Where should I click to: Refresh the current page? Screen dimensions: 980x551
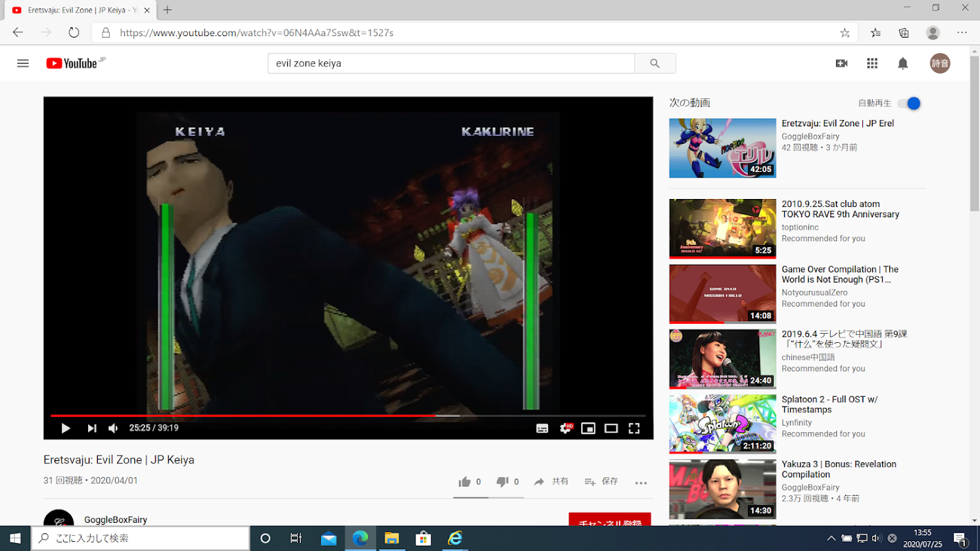74,32
